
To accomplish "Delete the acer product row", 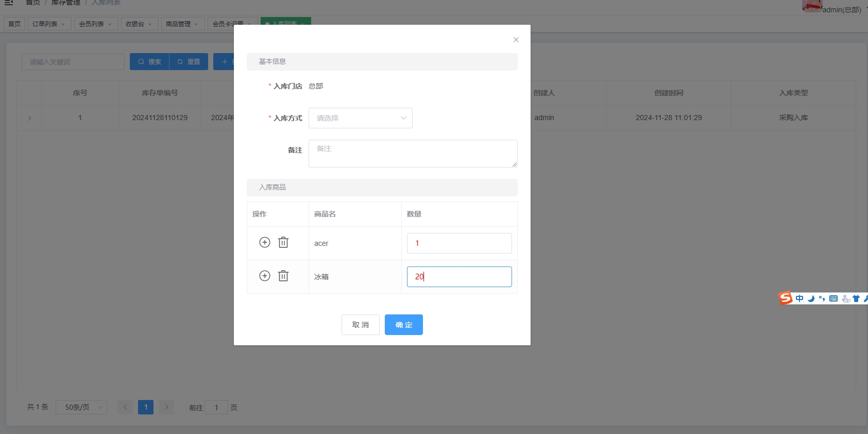I will pos(283,242).
